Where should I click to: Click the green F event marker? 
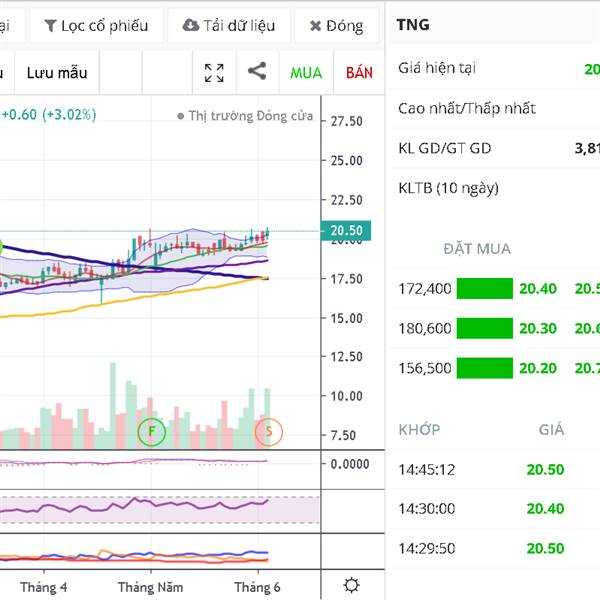coord(152,432)
